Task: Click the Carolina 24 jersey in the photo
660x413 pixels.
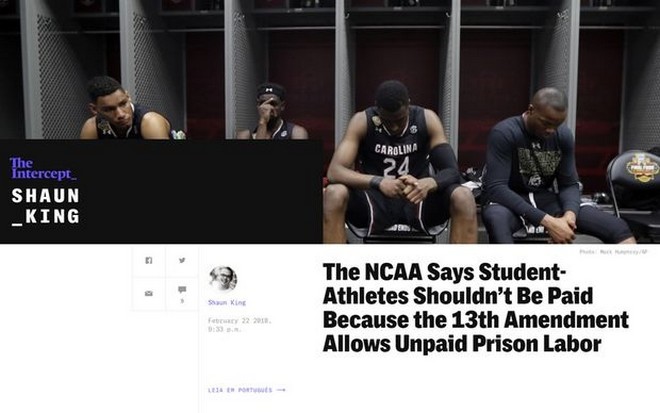Action: pyautogui.click(x=395, y=156)
